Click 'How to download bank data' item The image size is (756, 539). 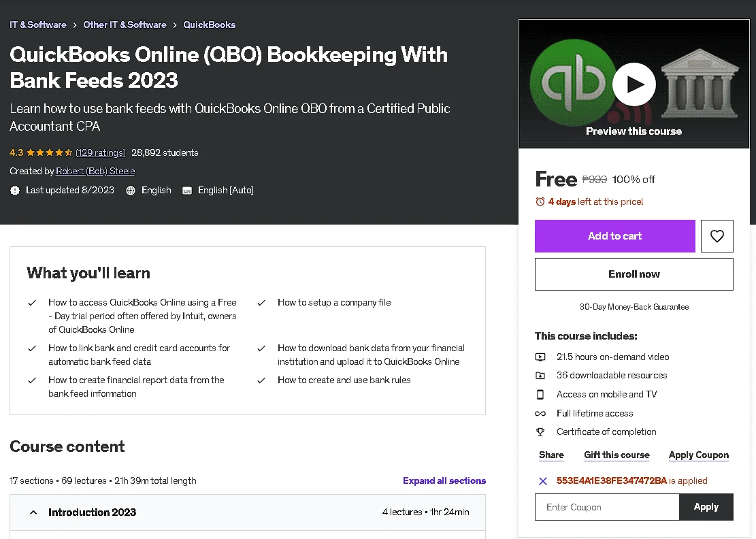371,355
